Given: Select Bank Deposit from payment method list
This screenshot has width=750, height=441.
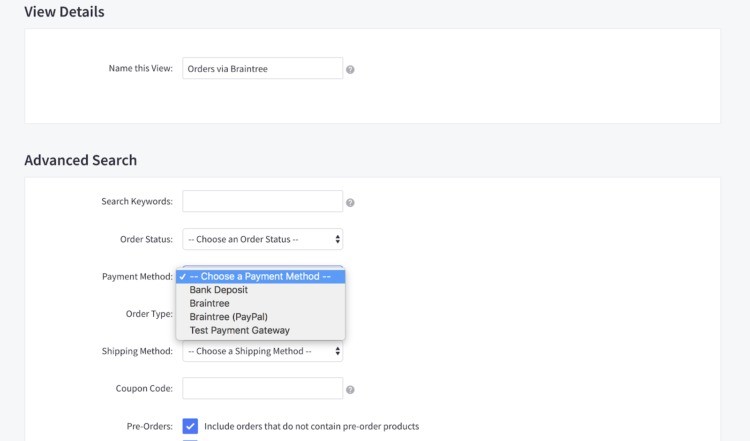Looking at the screenshot, I should (218, 290).
